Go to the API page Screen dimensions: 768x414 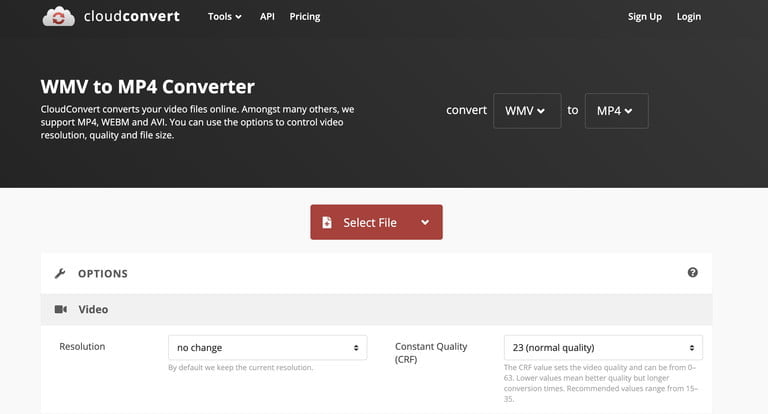coord(267,17)
